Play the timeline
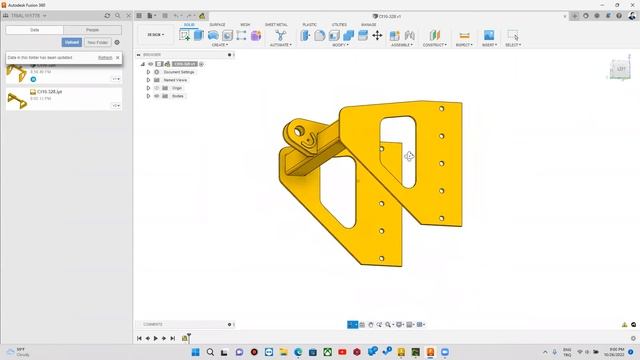The image size is (640, 360). pyautogui.click(x=156, y=338)
